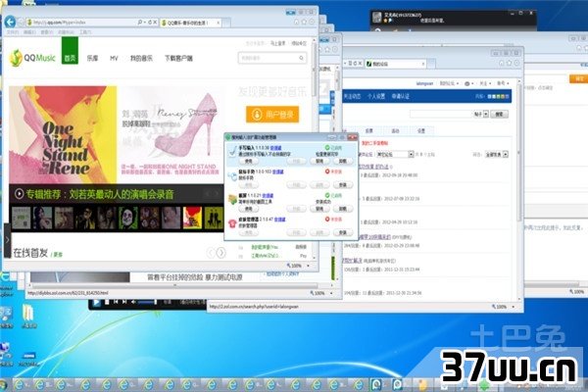The width and height of the screenshot is (588, 392).
Task: Click the 鼠标手势 mouse icon in extension manager
Action: click(232, 175)
